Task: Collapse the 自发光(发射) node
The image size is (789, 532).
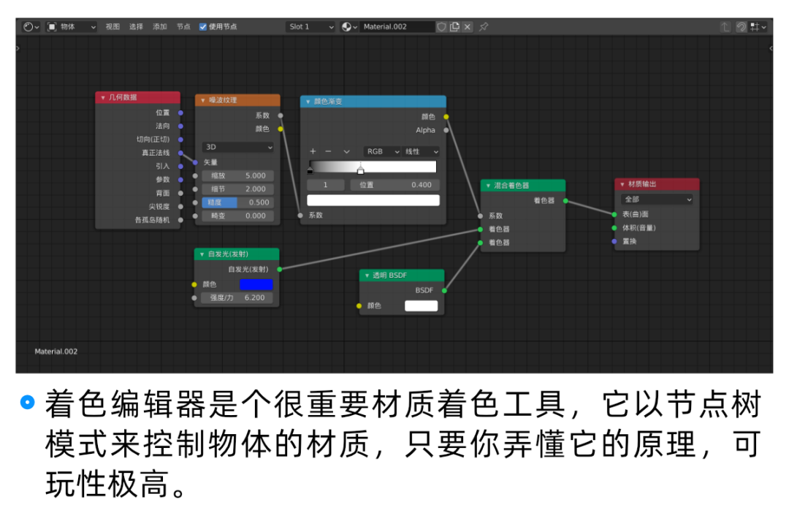Action: [x=202, y=254]
